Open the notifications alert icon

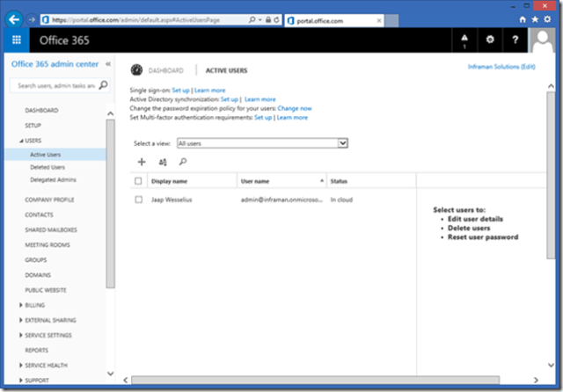[464, 40]
